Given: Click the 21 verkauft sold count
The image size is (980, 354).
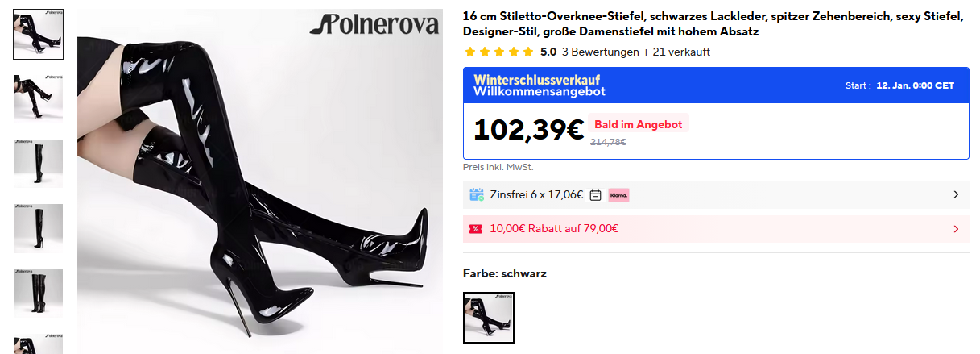Looking at the screenshot, I should click(x=681, y=52).
